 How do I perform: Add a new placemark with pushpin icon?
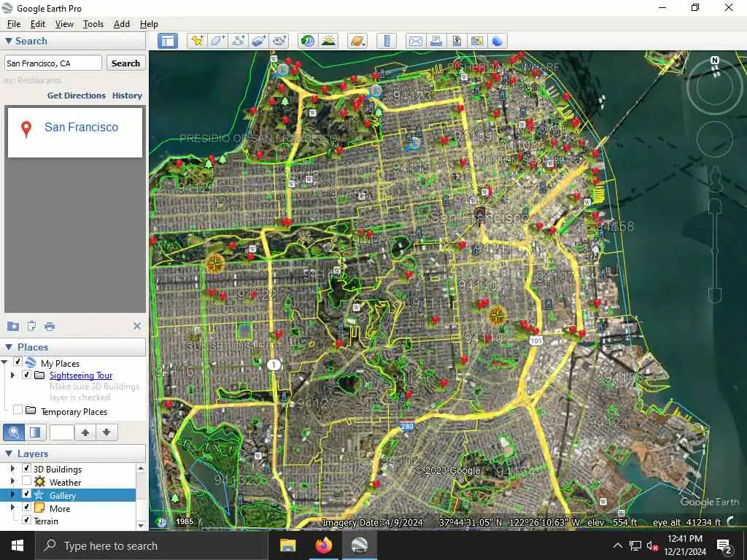[197, 41]
